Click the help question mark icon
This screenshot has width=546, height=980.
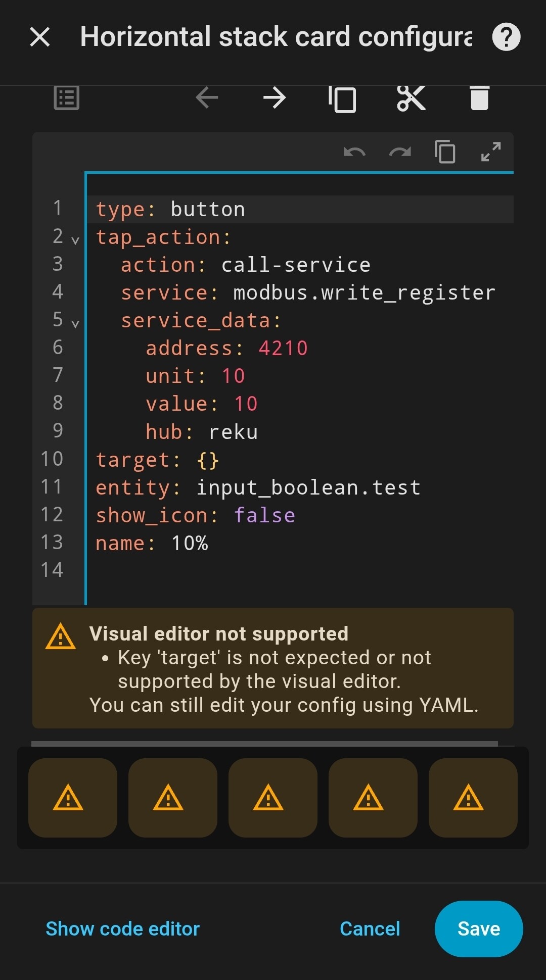tap(506, 37)
